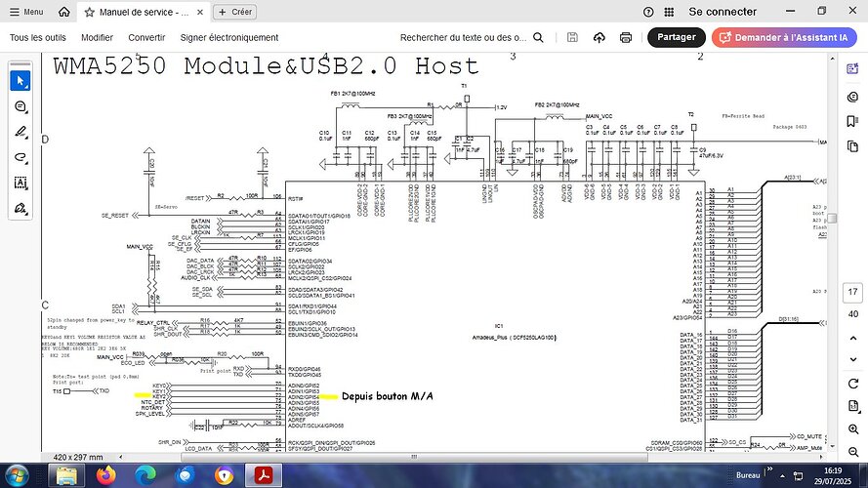The image size is (868, 488).
Task: Click the "420 x 297 mm" page size
Action: click(78, 457)
